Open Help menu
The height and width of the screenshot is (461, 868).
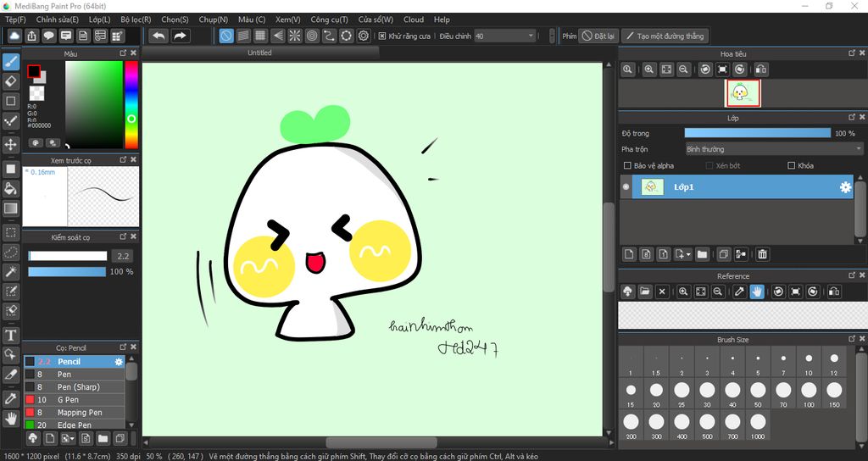pos(442,19)
